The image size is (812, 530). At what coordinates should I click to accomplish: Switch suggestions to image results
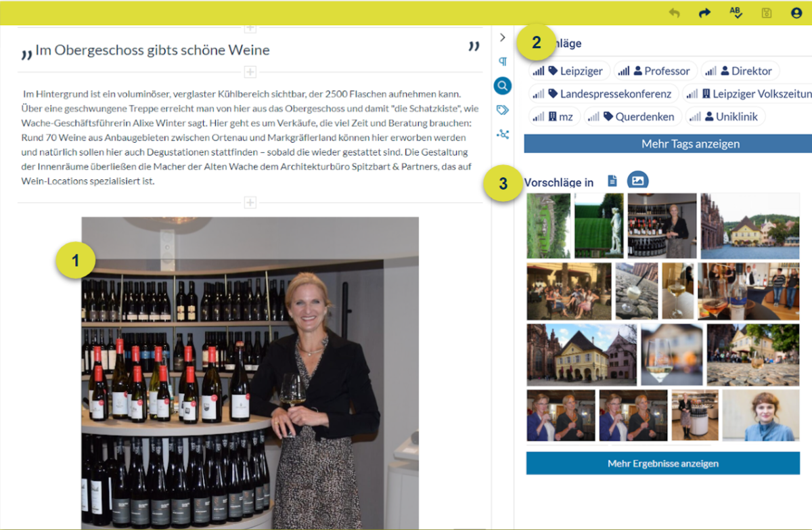click(638, 181)
